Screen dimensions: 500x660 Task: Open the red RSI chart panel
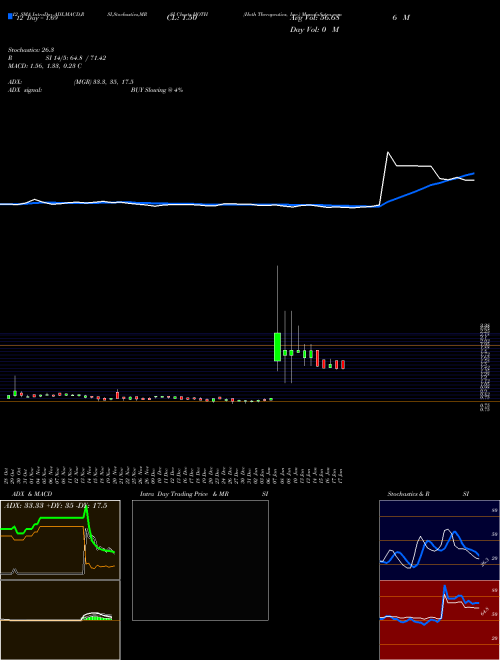pos(439,620)
